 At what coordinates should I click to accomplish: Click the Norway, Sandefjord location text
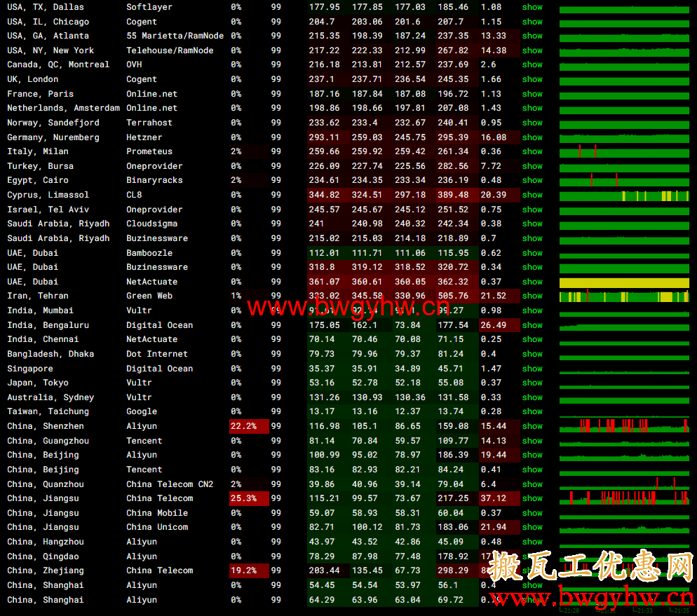pyautogui.click(x=53, y=123)
